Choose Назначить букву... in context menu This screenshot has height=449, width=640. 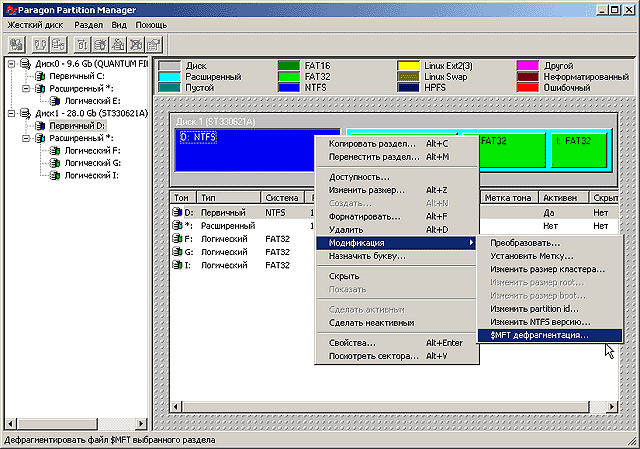tap(396, 256)
